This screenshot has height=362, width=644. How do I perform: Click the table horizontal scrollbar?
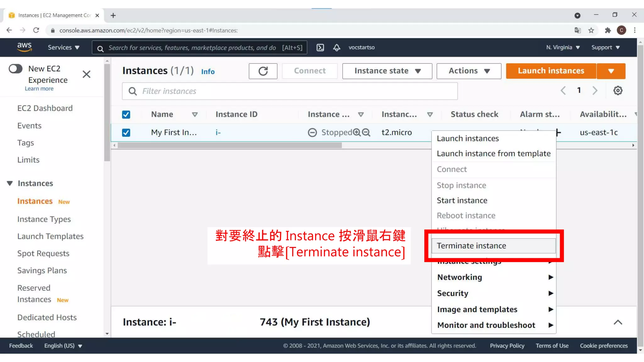click(x=230, y=145)
